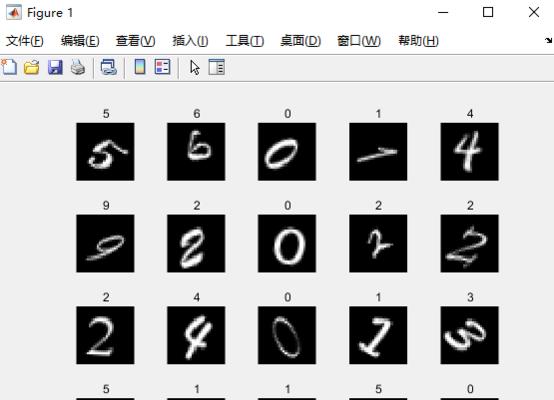Screen dimensions: 554x400
Task: Click the MATLAB logo in the title bar
Action: click(x=13, y=13)
